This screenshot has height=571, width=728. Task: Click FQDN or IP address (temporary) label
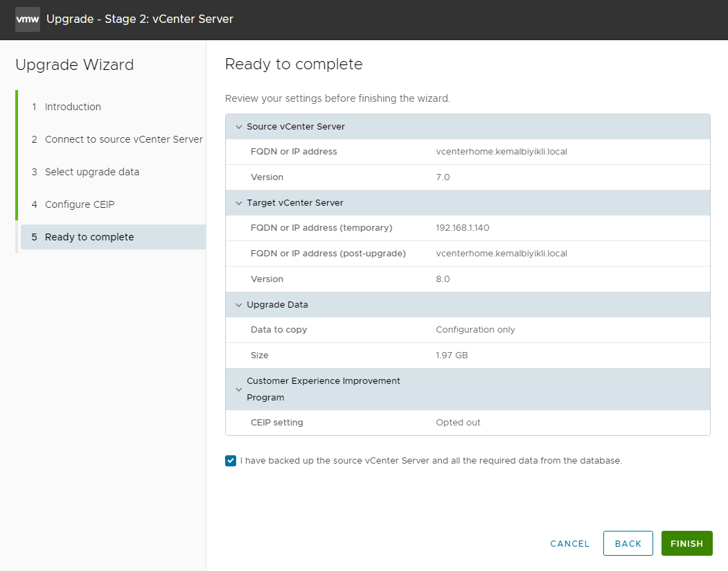(321, 228)
